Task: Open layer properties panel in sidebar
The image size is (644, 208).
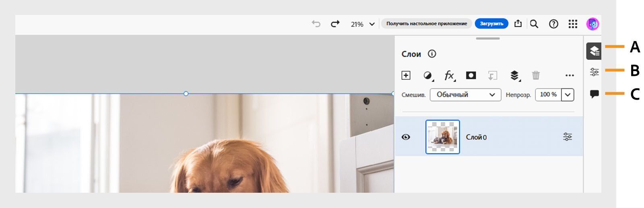Action: pos(594,72)
